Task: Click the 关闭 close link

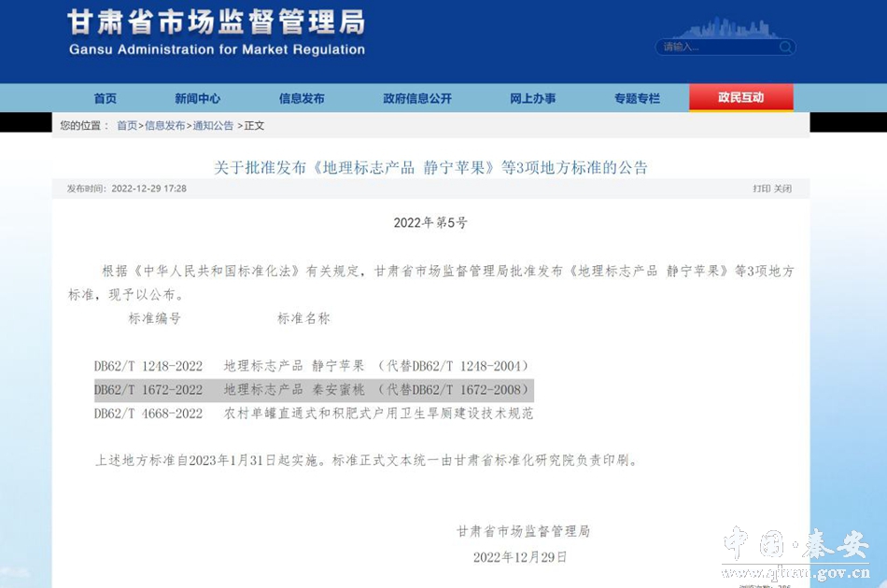Action: 782,189
